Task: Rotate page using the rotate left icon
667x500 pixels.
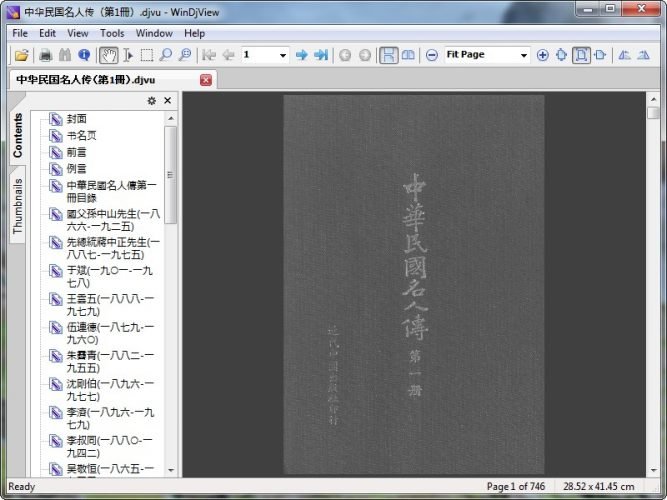Action: click(x=624, y=55)
